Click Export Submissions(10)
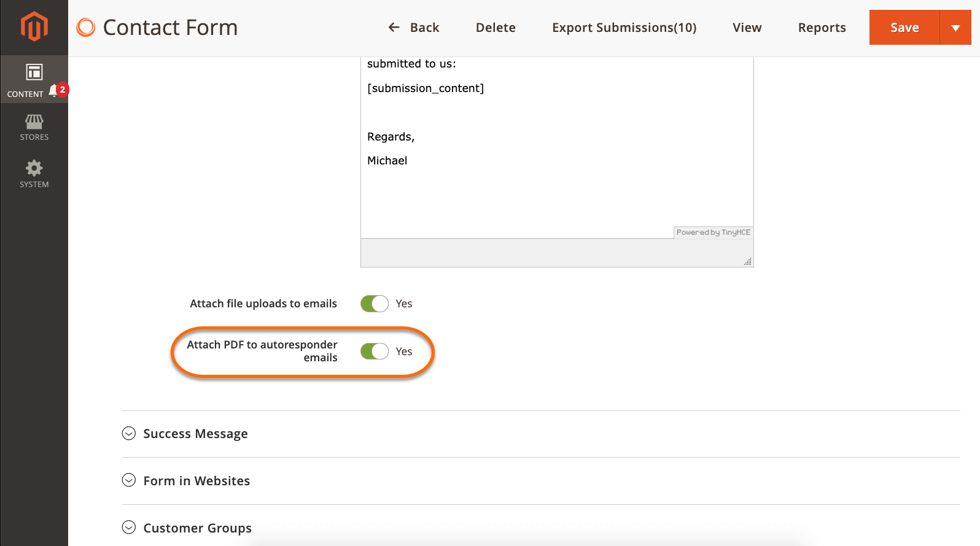The width and height of the screenshot is (980, 546). (624, 28)
